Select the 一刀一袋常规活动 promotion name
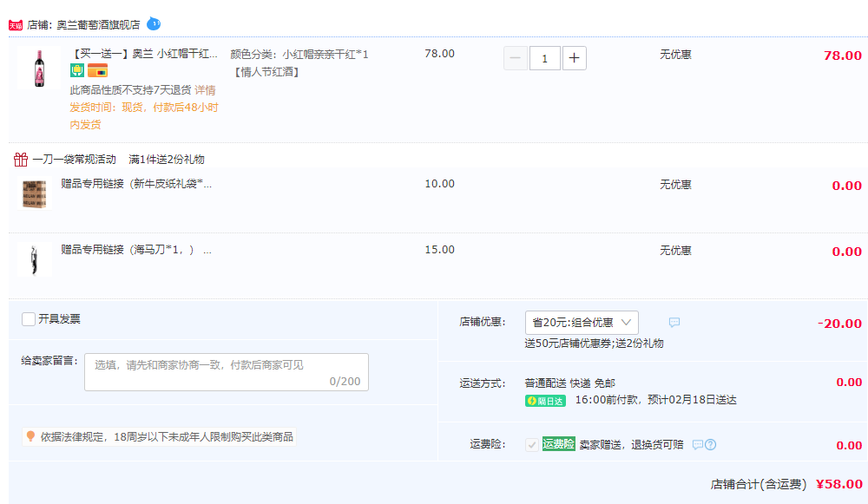The image size is (868, 504). (x=74, y=160)
